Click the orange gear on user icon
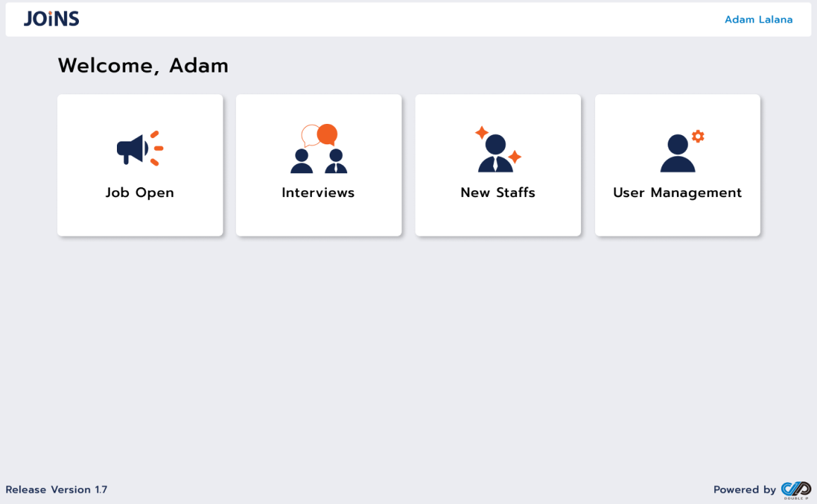The height and width of the screenshot is (504, 817). 698,137
